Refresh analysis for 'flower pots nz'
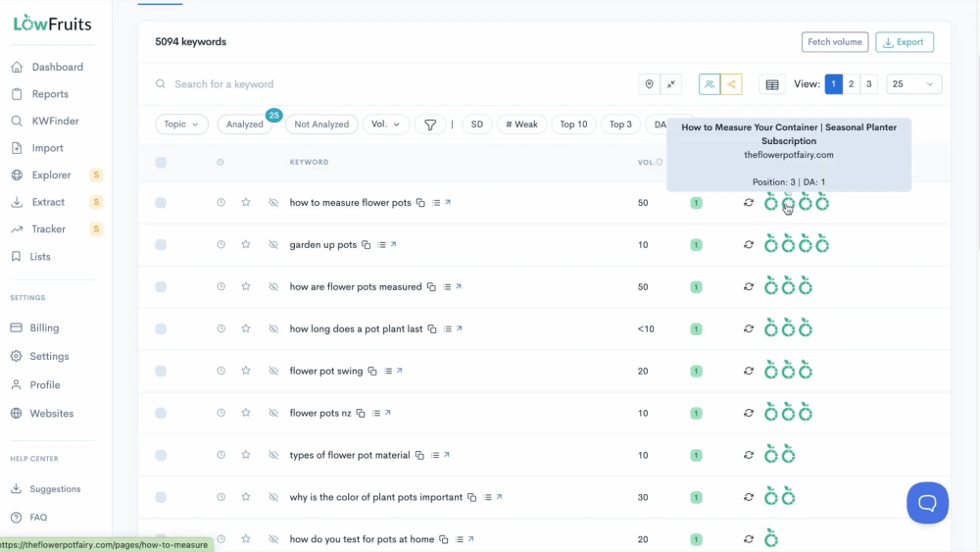980x552 pixels. pos(748,413)
